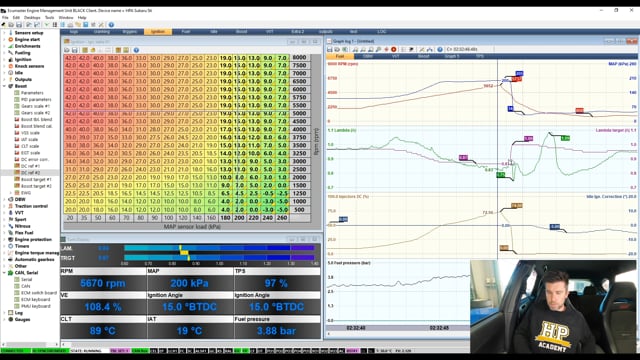Select Engine start in the tree

27,40
